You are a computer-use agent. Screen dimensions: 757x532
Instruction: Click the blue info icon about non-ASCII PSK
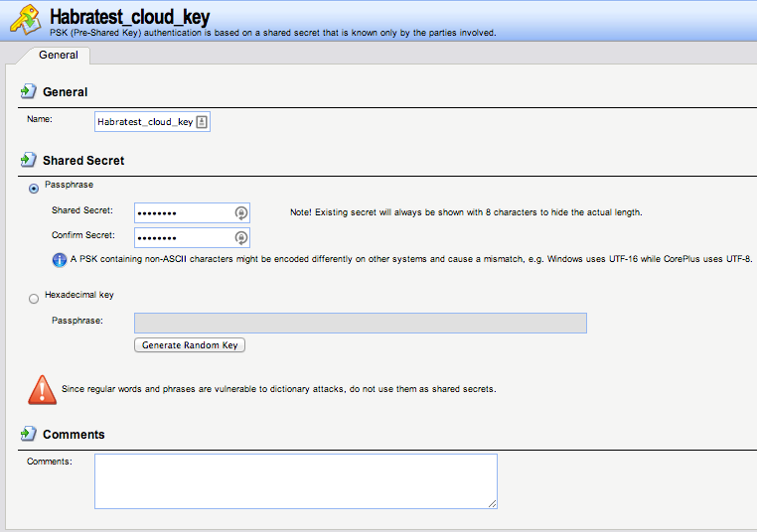[59, 260]
